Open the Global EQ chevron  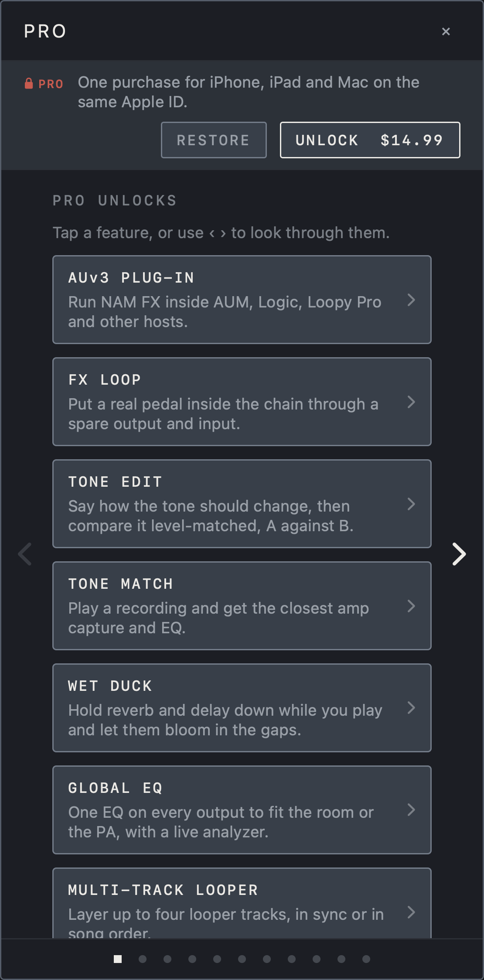(411, 810)
